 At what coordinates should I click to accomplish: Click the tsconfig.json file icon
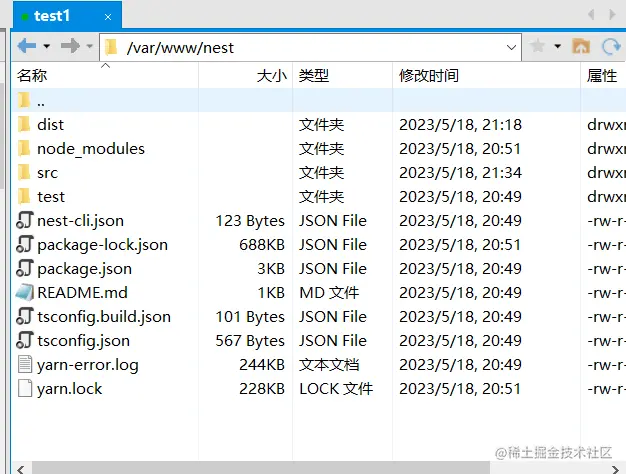24,340
